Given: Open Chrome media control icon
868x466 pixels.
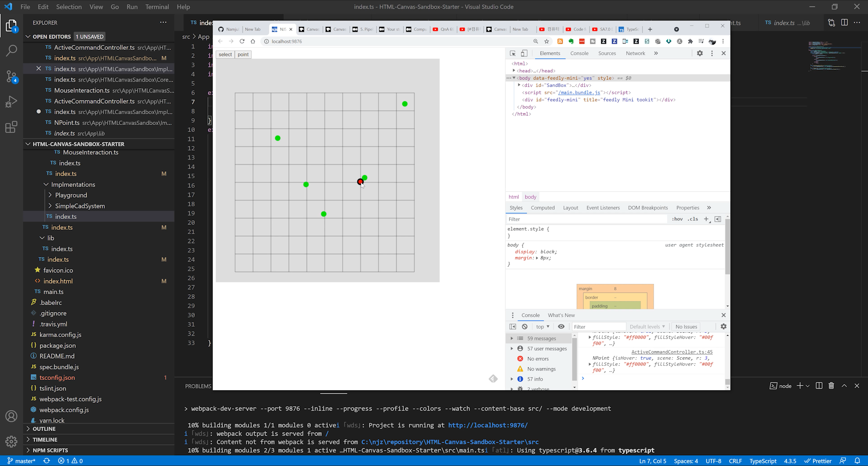Looking at the screenshot, I should click(701, 42).
